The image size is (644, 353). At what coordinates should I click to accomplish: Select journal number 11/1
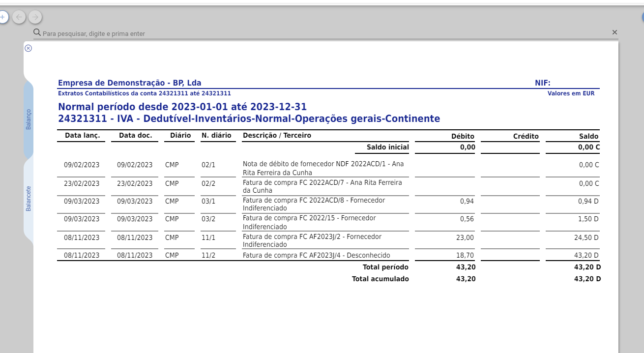click(208, 237)
